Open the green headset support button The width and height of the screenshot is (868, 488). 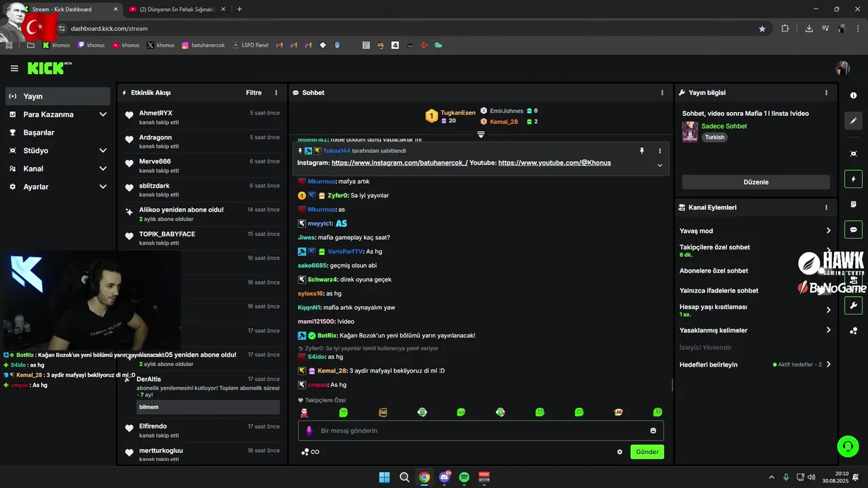point(848,446)
